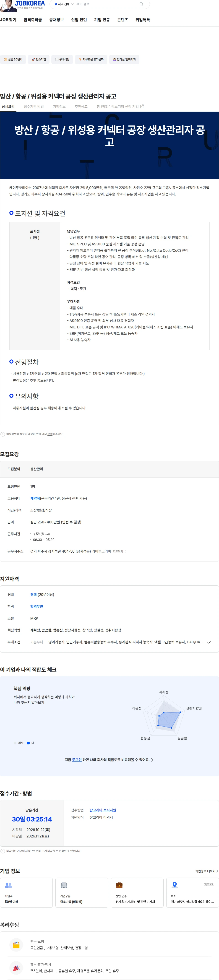Click the 월급 260~400만원 salary text
219x980 pixels.
[x=56, y=522]
